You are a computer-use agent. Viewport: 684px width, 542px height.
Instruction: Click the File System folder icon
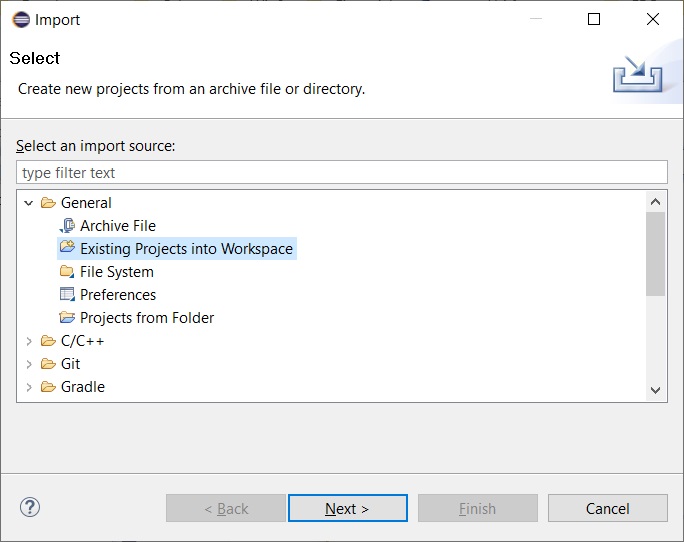tap(67, 271)
